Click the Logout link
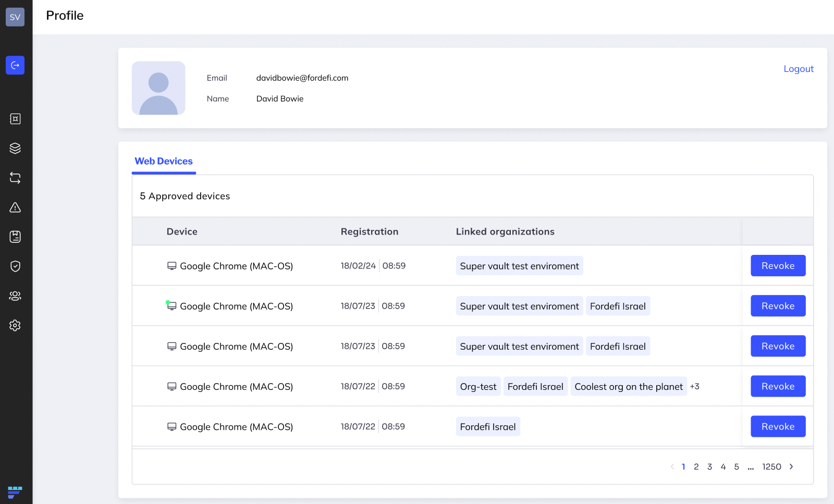This screenshot has height=504, width=834. click(799, 69)
